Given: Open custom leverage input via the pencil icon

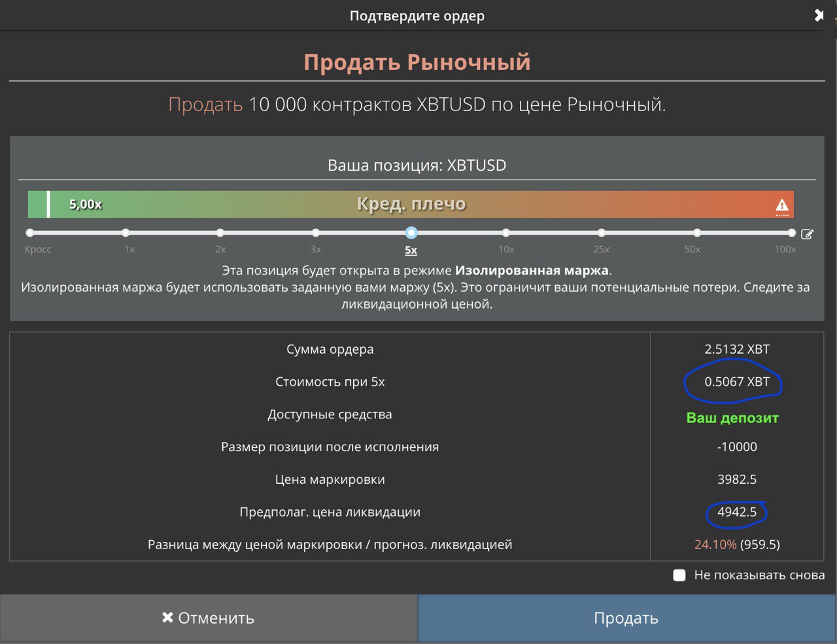Looking at the screenshot, I should (808, 233).
